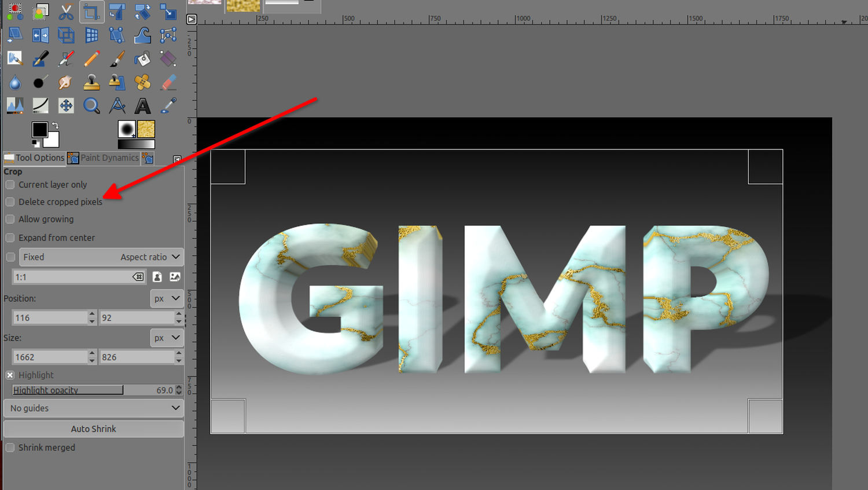Select the Paintbrush tool

point(117,58)
